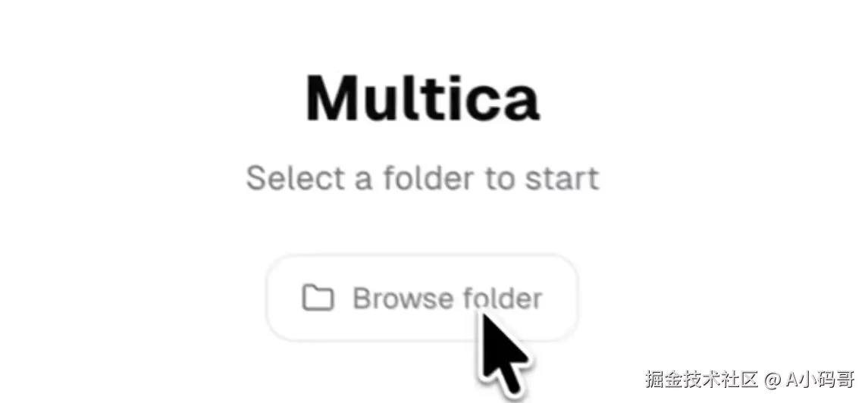The height and width of the screenshot is (403, 868).
Task: Open the folder picker via Browse folder
Action: click(421, 298)
